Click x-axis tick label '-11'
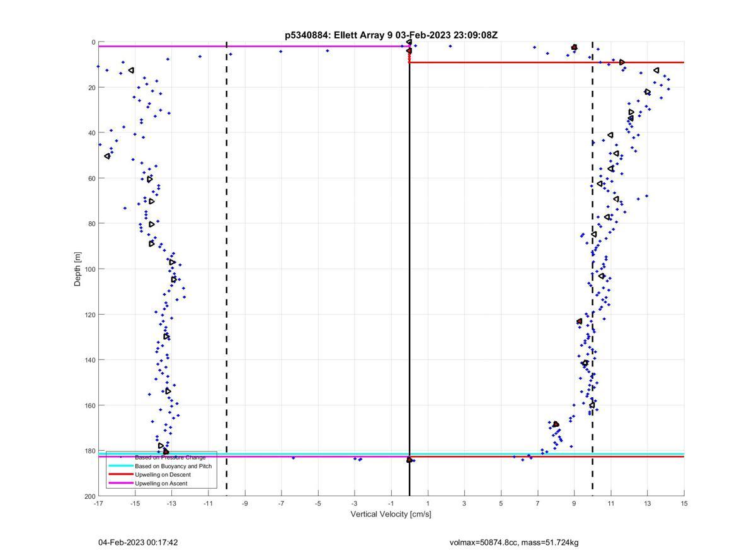The width and height of the screenshot is (756, 558). 208,503
